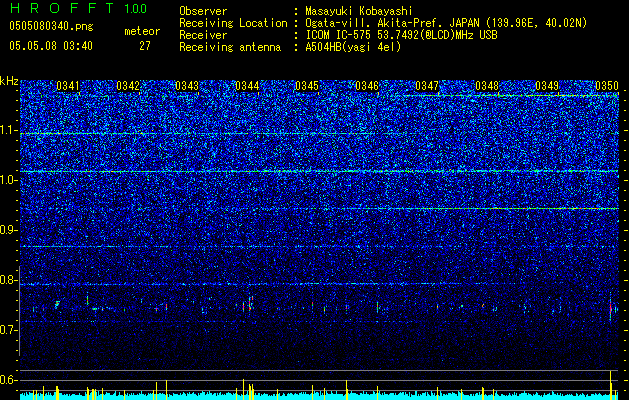Click the 0344 time marker
This screenshot has width=629, height=400.
[x=248, y=86]
